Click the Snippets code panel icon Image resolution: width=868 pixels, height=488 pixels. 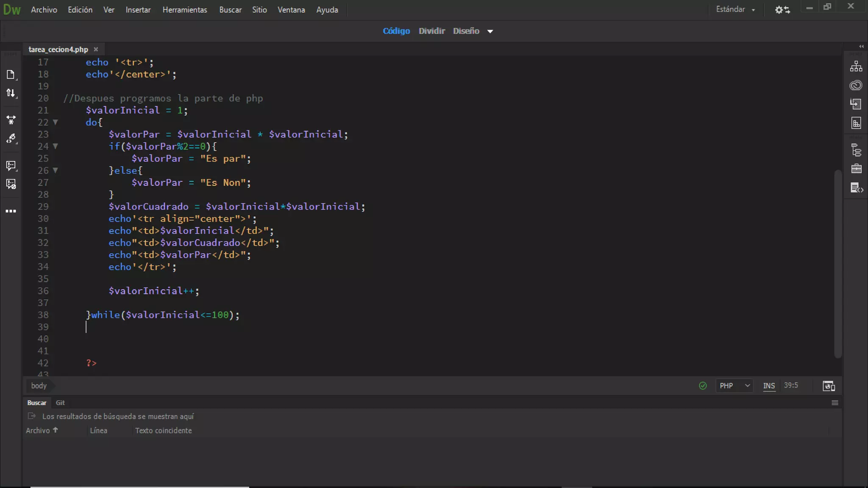coord(856,188)
